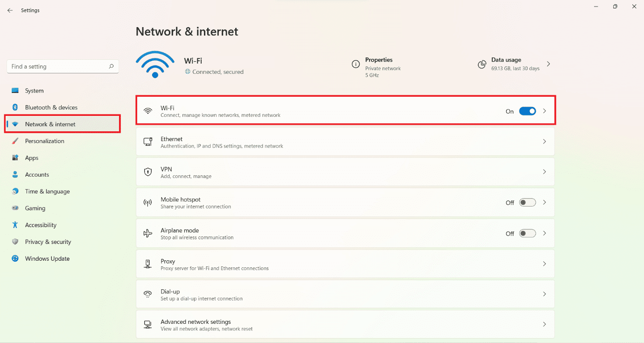Open the Windows Update section
This screenshot has width=644, height=343.
click(x=46, y=258)
